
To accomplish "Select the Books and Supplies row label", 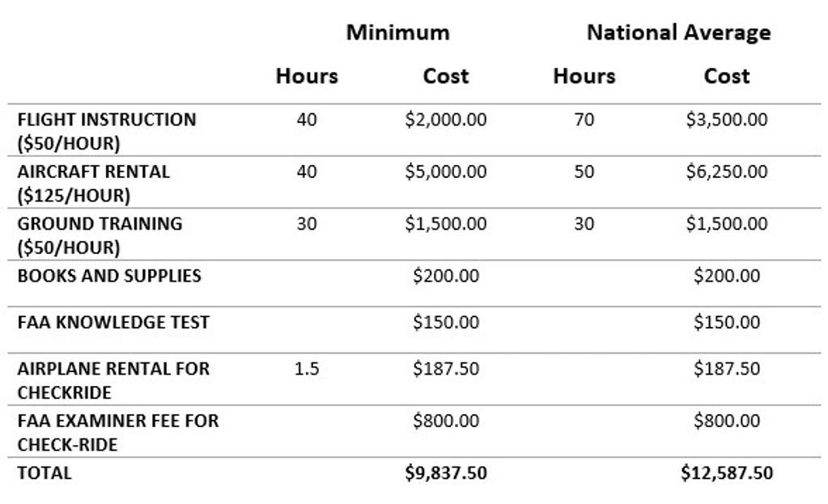I will pyautogui.click(x=108, y=276).
